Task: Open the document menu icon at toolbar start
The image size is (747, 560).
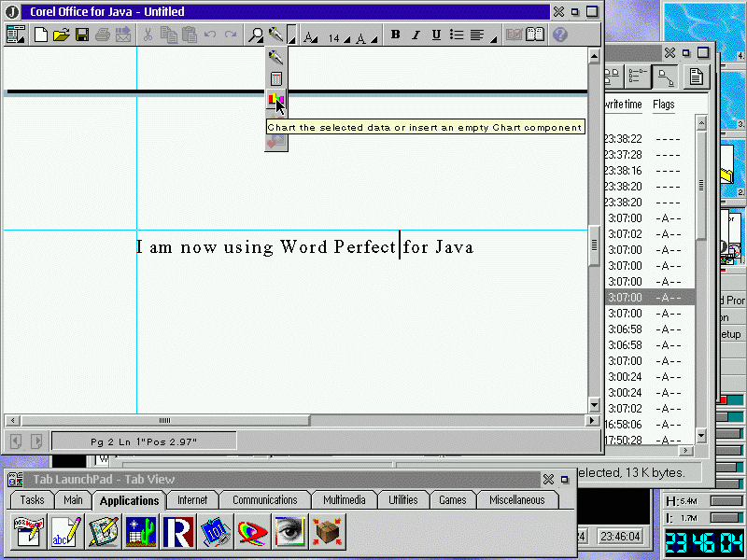Action: (x=16, y=35)
